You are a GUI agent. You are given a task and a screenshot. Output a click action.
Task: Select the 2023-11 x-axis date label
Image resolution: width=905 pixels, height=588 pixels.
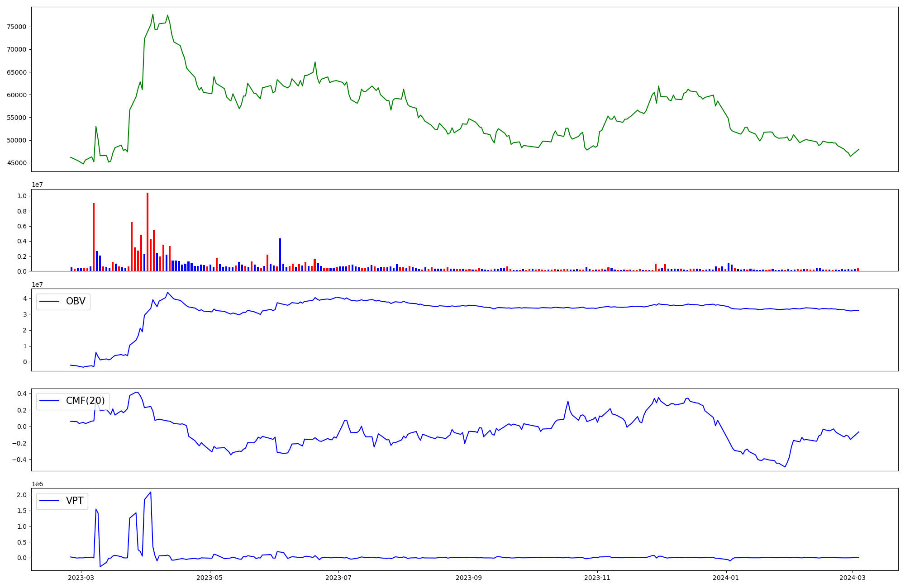tap(597, 578)
